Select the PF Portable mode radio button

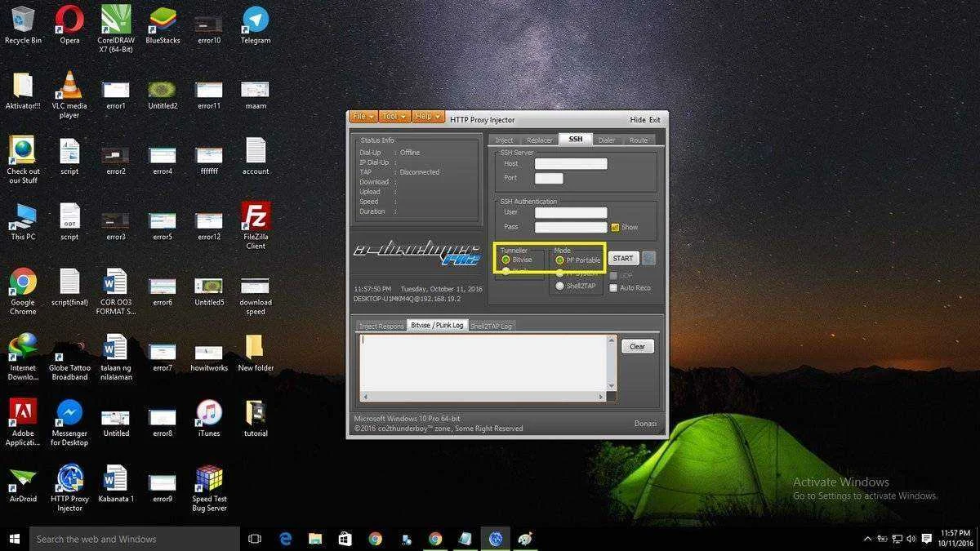559,260
